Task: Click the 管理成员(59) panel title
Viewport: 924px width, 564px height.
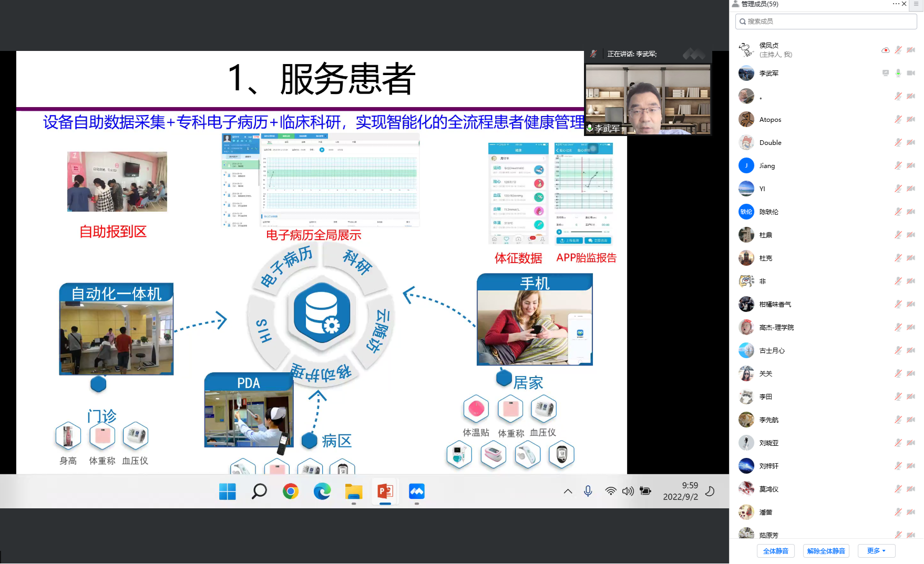Action: point(759,4)
